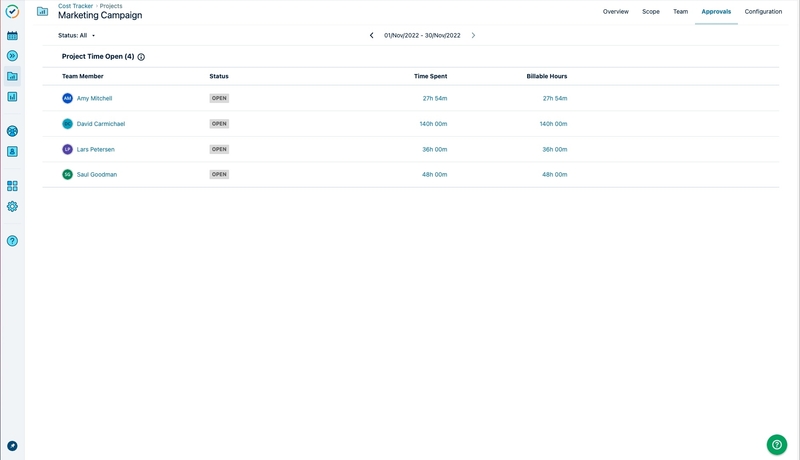The image size is (800, 460).
Task: Open the person/profile icon in the sidebar
Action: (12, 152)
